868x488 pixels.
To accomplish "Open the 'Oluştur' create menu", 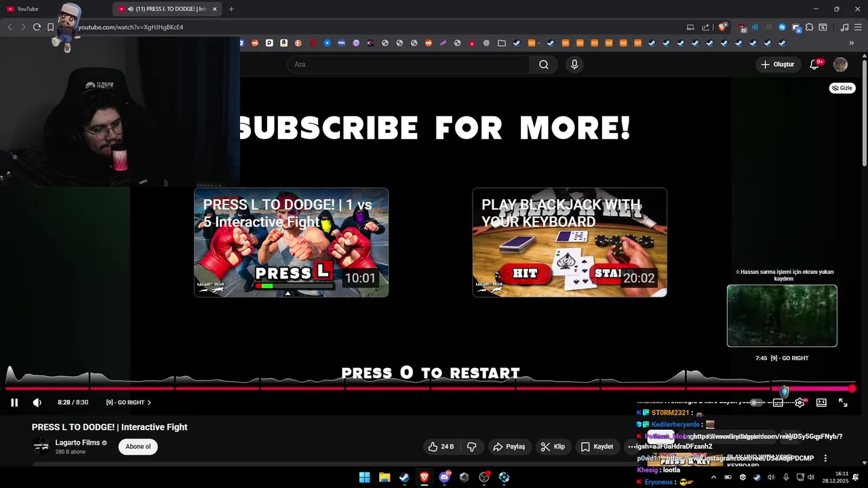I will 777,64.
